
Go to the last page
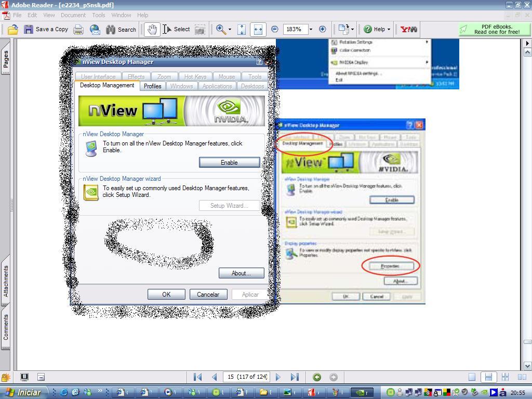tap(295, 377)
